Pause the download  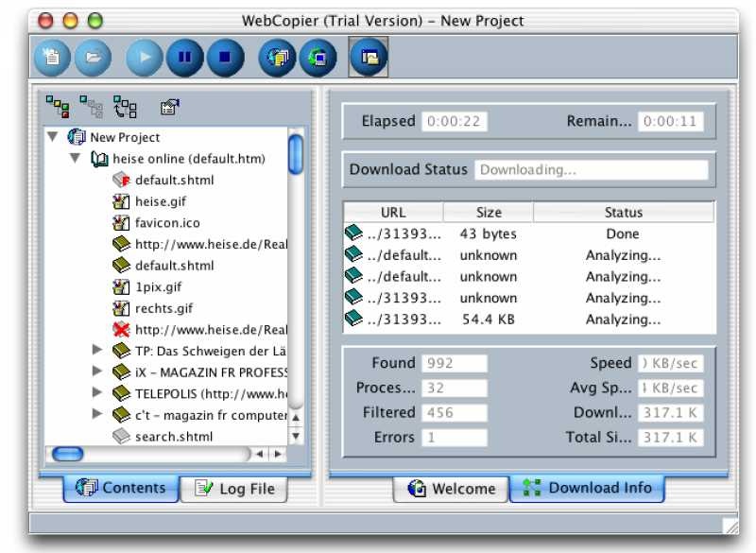[184, 58]
